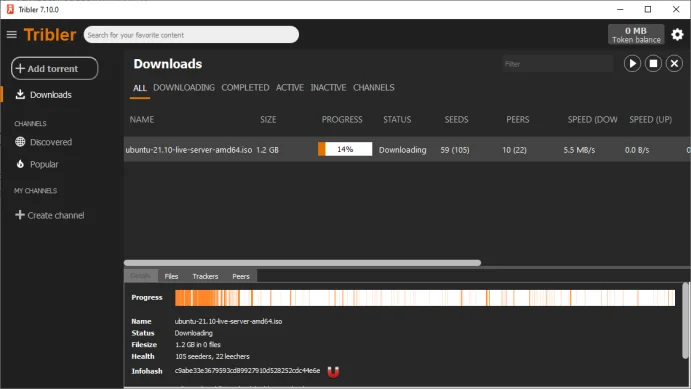Click the file name value in details panel
The width and height of the screenshot is (691, 389).
[x=228, y=321]
